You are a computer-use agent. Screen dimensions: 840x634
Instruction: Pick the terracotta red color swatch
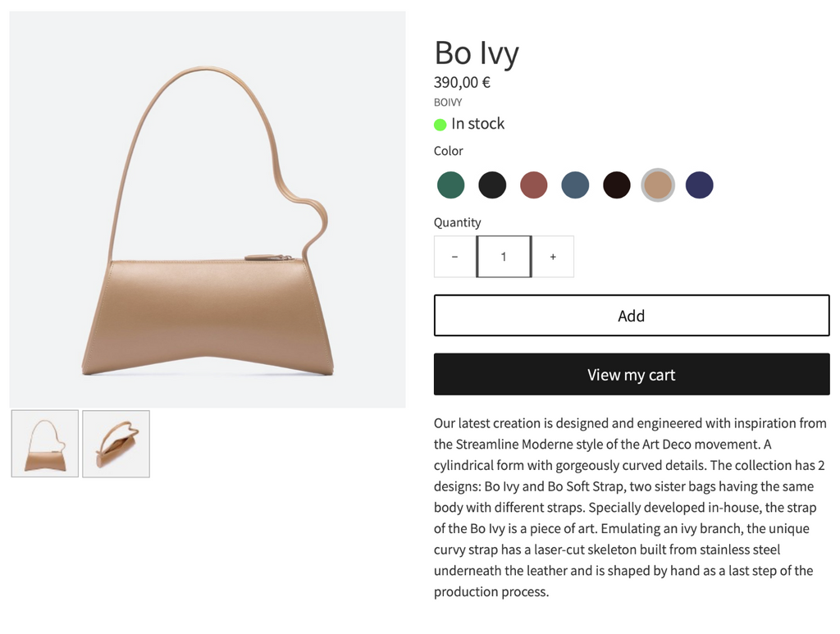click(x=534, y=185)
